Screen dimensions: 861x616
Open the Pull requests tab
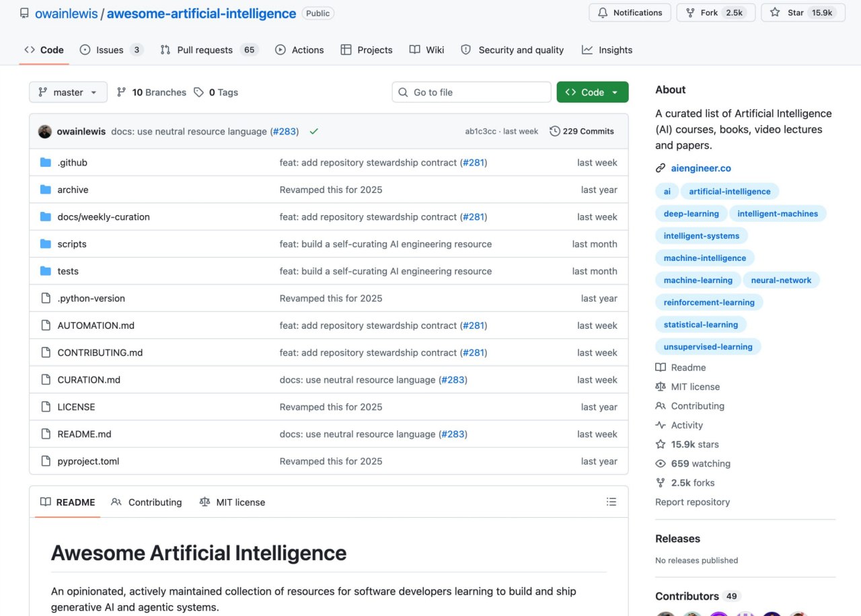pyautogui.click(x=209, y=50)
